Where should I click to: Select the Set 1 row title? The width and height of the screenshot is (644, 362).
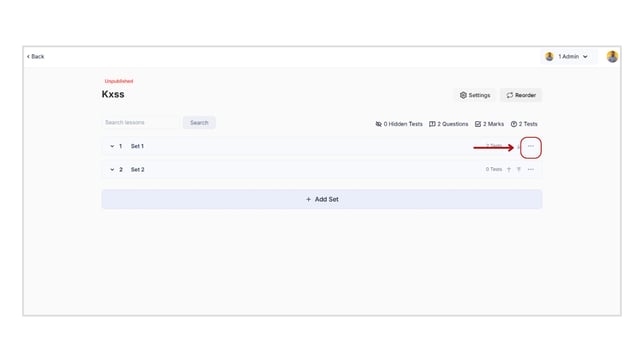tap(137, 146)
